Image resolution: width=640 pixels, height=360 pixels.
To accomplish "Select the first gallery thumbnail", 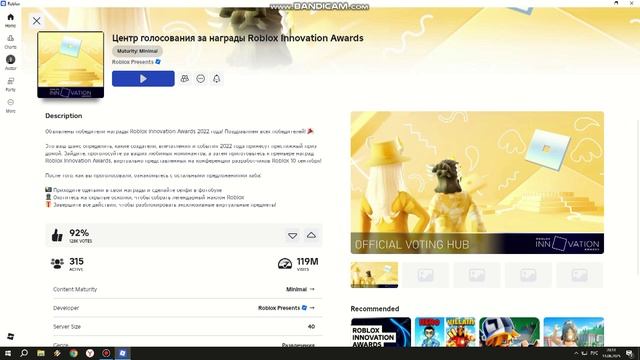I will pyautogui.click(x=374, y=275).
